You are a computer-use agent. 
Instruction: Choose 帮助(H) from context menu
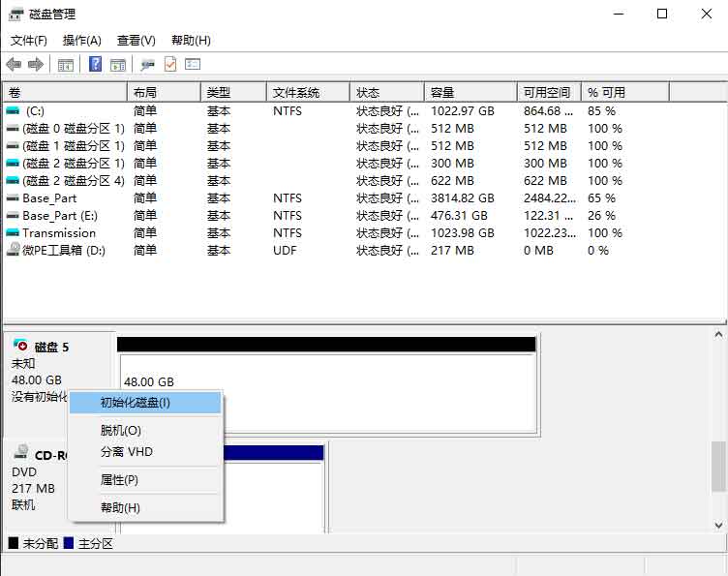tap(145, 507)
